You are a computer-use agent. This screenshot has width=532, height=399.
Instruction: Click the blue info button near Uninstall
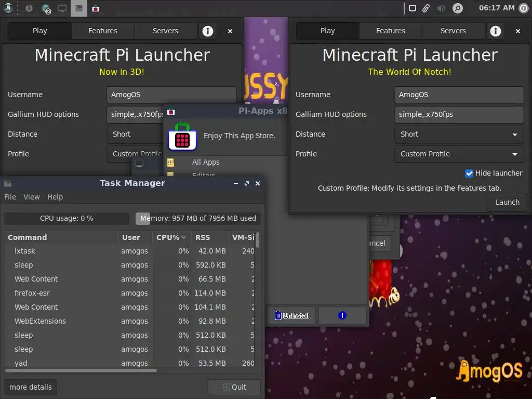coord(342,315)
